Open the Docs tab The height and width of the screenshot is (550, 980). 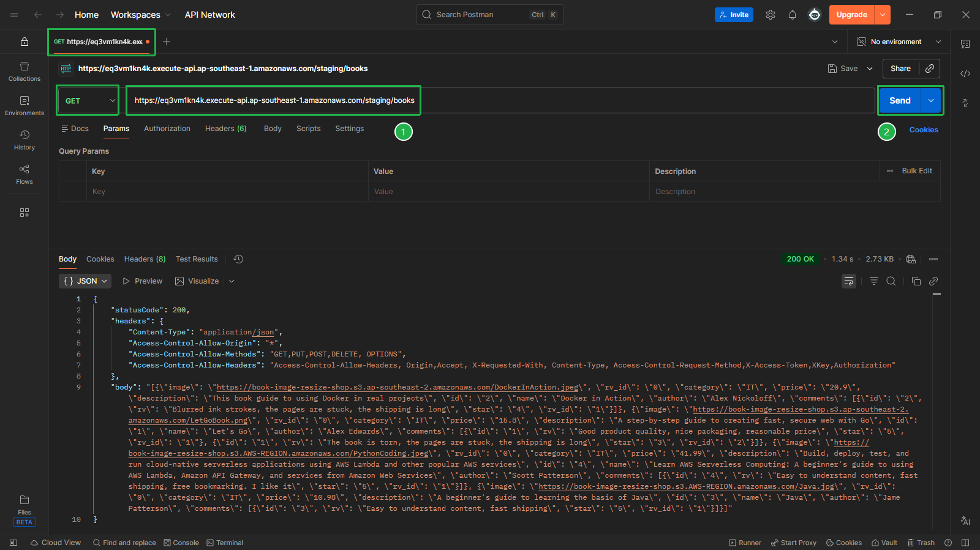click(x=75, y=129)
